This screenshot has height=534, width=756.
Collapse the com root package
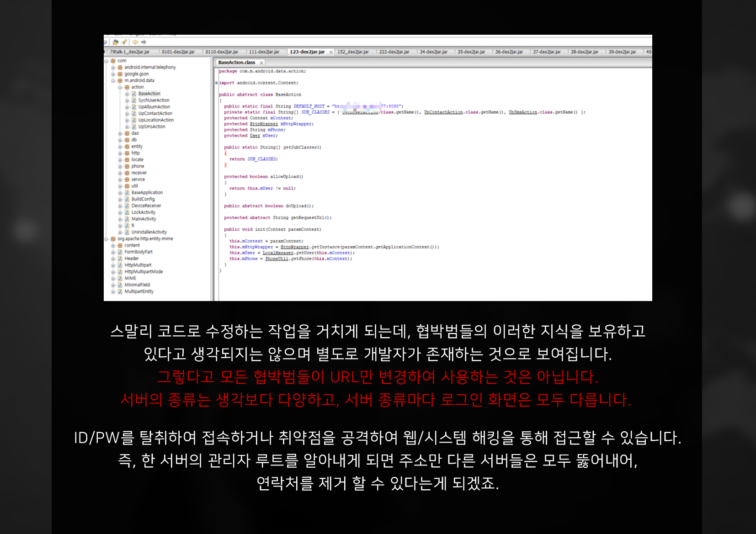click(x=106, y=61)
